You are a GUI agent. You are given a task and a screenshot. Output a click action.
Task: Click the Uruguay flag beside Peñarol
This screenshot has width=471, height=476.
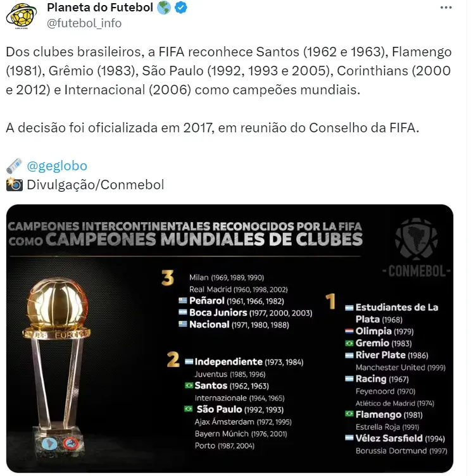(183, 301)
